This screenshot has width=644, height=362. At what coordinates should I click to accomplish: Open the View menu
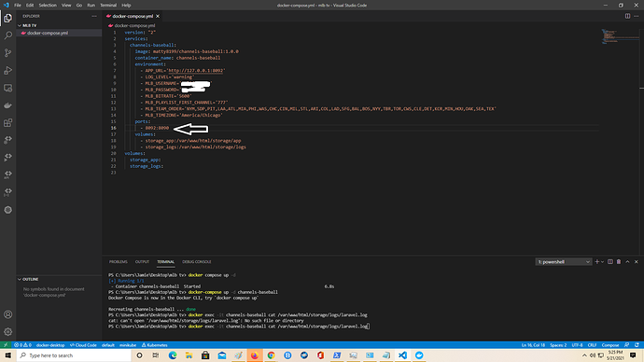coord(66,6)
